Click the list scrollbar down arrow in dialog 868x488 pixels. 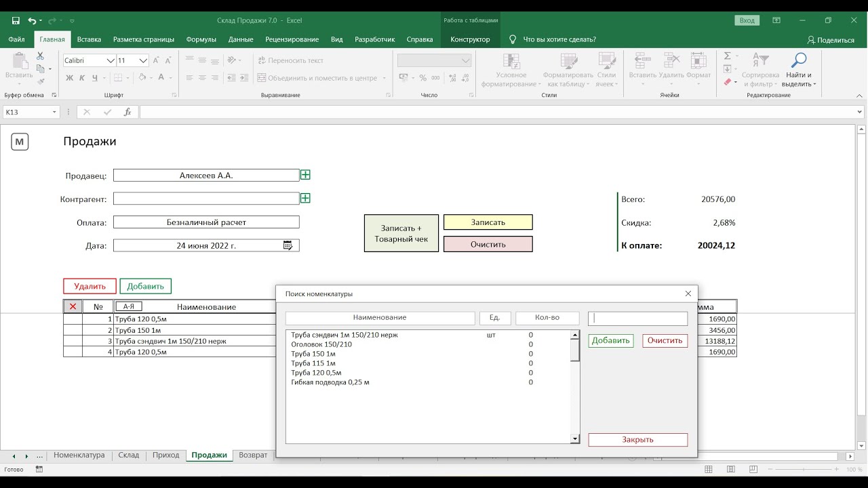(x=575, y=439)
